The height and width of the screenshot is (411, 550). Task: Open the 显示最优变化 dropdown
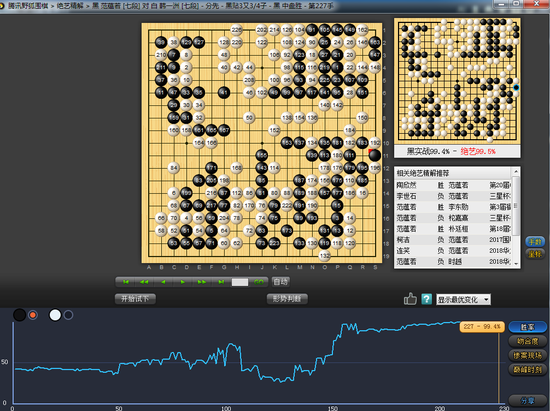(x=463, y=299)
